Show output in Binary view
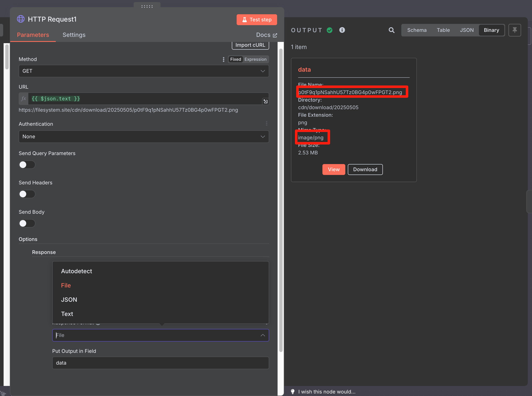 point(491,30)
